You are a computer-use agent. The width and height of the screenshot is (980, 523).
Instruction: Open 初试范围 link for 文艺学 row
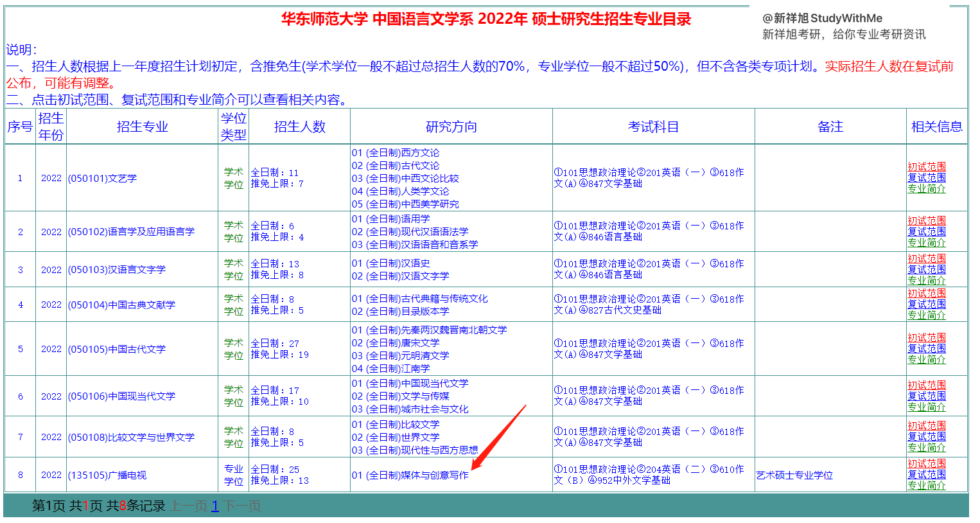pos(926,167)
